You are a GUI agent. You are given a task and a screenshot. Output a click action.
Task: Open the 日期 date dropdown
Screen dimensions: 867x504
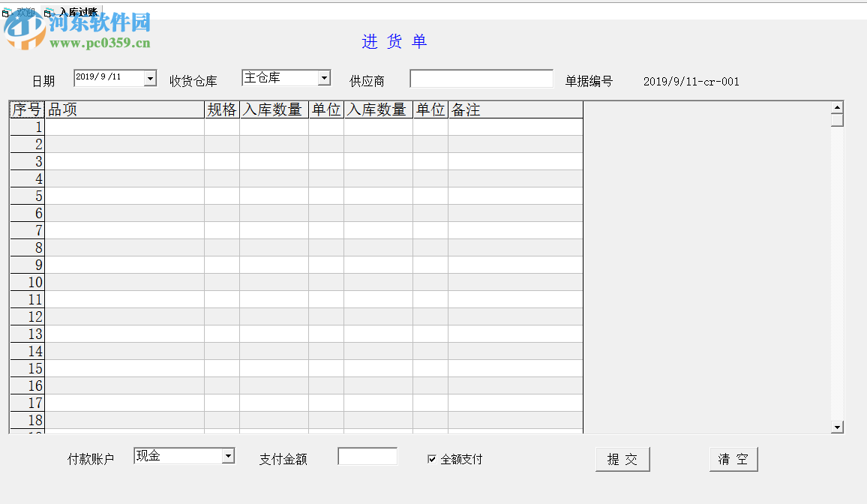(x=149, y=77)
